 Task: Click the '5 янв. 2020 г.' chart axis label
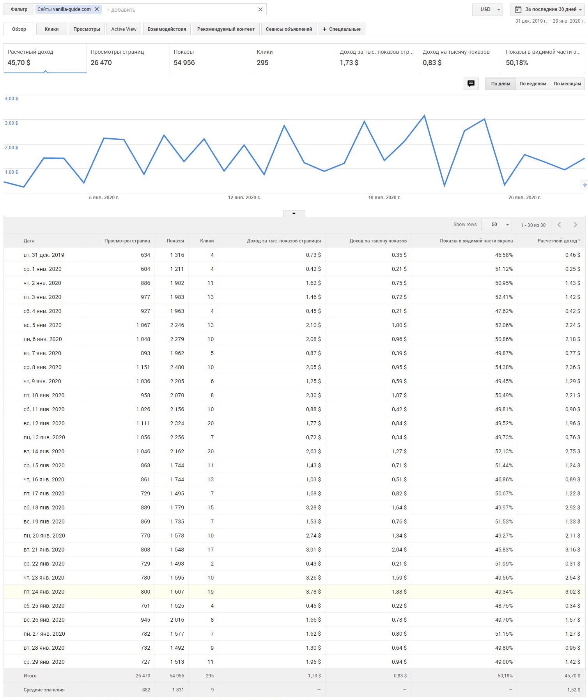click(x=104, y=198)
